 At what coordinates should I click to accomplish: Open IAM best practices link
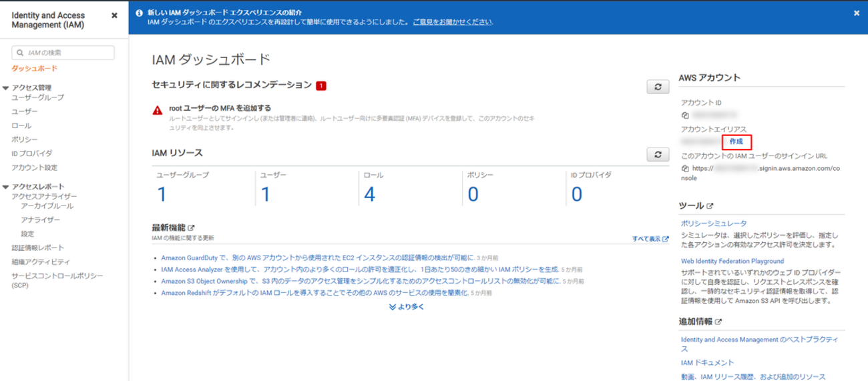tap(759, 344)
